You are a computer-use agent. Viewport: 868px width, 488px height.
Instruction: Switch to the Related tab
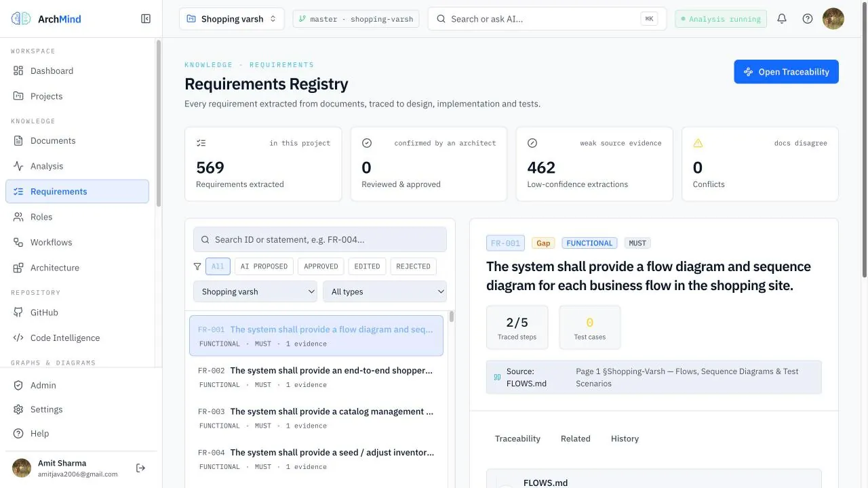click(x=576, y=439)
